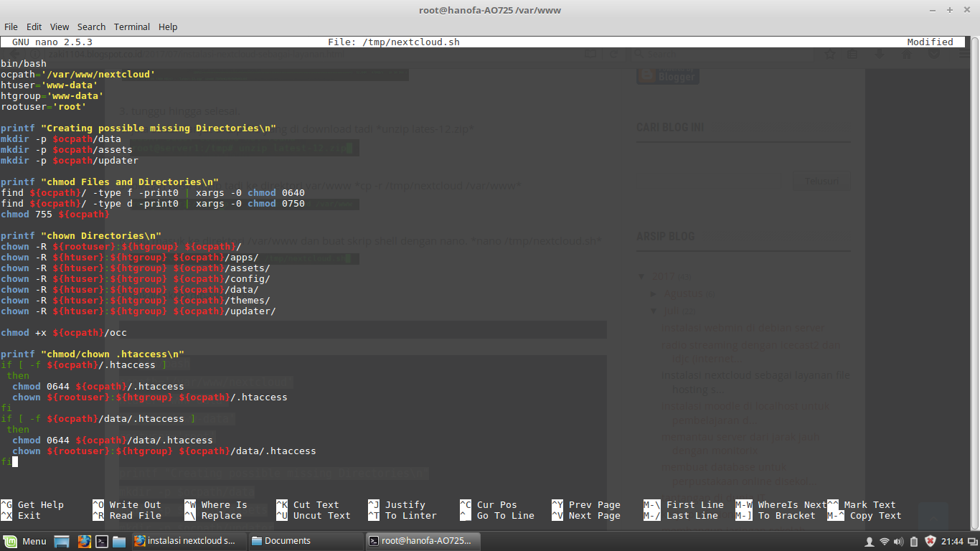Click the 'chmod 755 ${ocpath}' line
The height and width of the screenshot is (551, 980).
[55, 214]
